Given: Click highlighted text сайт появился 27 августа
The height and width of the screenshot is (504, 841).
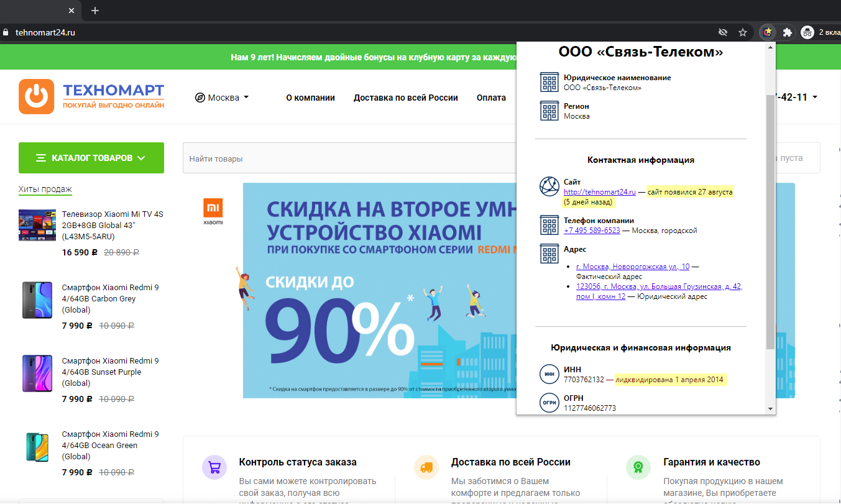Looking at the screenshot, I should point(690,192).
